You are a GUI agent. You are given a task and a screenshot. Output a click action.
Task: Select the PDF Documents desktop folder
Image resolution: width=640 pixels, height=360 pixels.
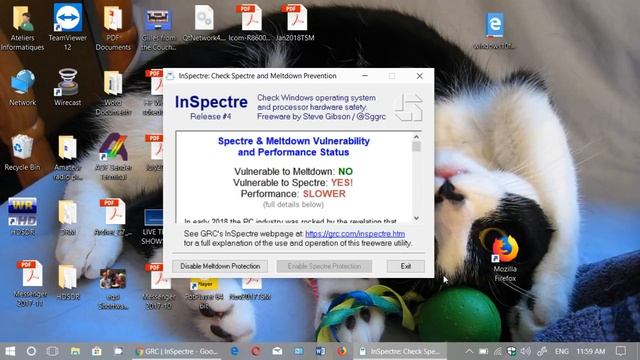pos(113,29)
